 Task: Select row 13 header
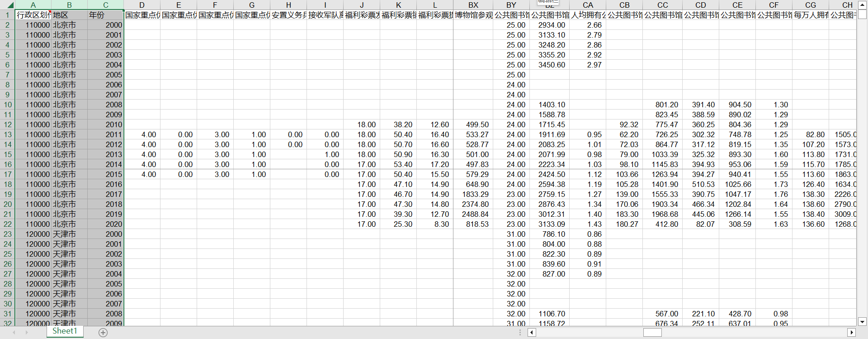(x=7, y=134)
